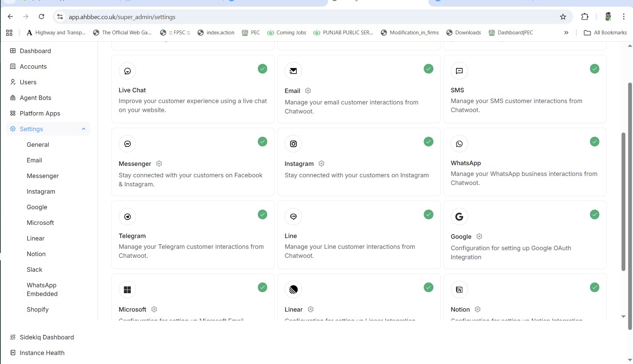The image size is (633, 364).
Task: Click the Microsoft logo icon
Action: click(127, 289)
